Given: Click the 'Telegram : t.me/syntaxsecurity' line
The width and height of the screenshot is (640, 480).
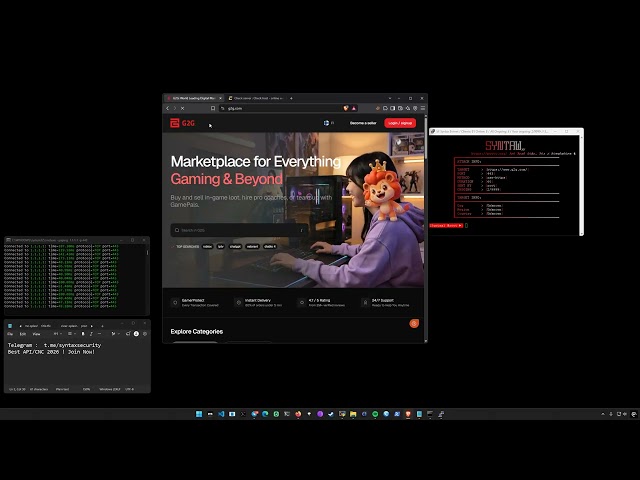Looking at the screenshot, I should pos(54,345).
